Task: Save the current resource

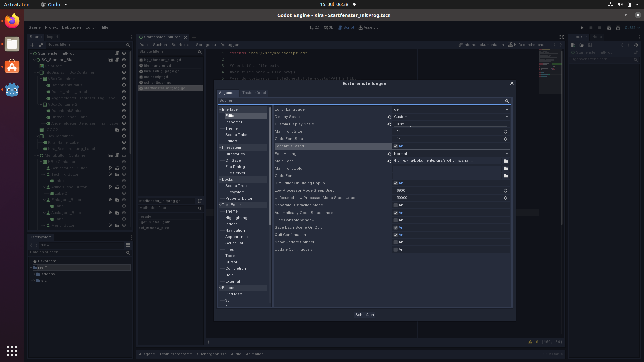Action: [591, 45]
